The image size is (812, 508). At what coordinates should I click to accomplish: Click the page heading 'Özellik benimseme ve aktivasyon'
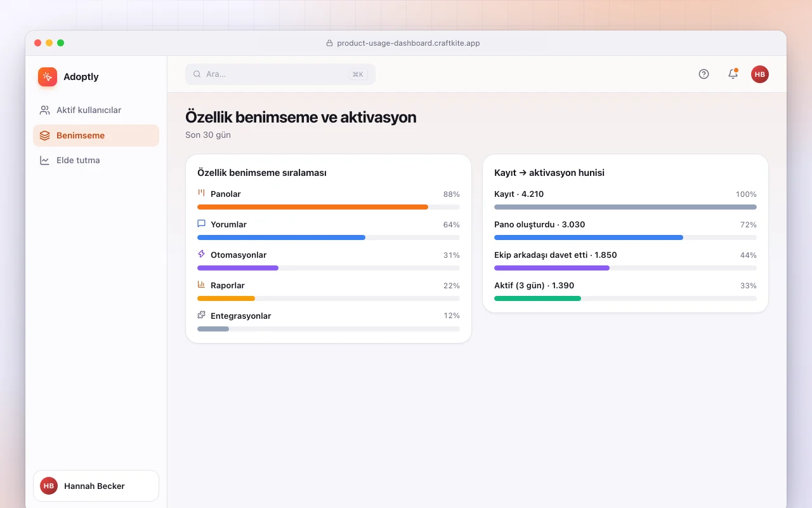click(301, 117)
